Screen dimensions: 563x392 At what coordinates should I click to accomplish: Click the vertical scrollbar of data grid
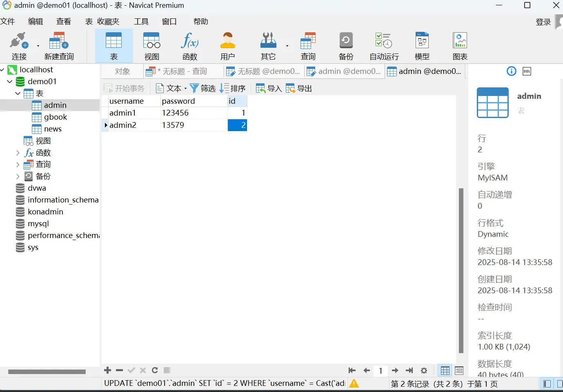click(x=461, y=269)
